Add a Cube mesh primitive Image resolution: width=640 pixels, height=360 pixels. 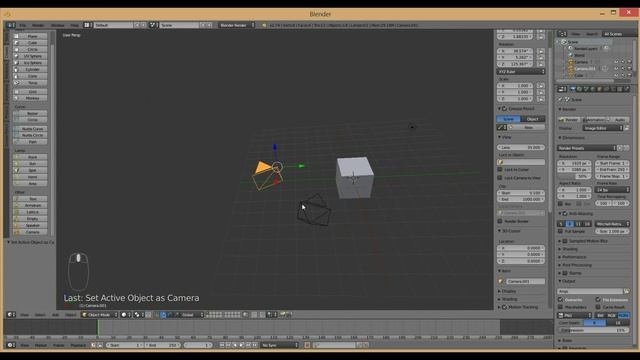[x=30, y=43]
